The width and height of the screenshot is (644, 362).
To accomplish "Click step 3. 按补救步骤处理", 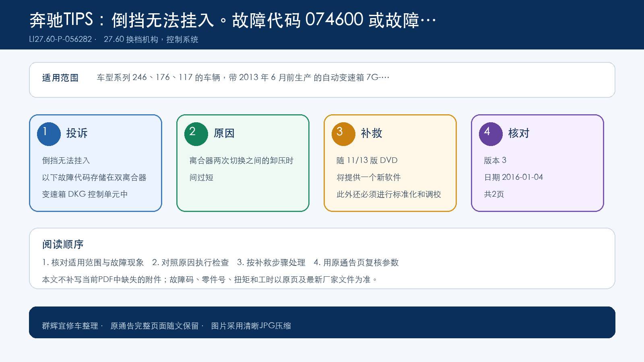I will pos(271,263).
